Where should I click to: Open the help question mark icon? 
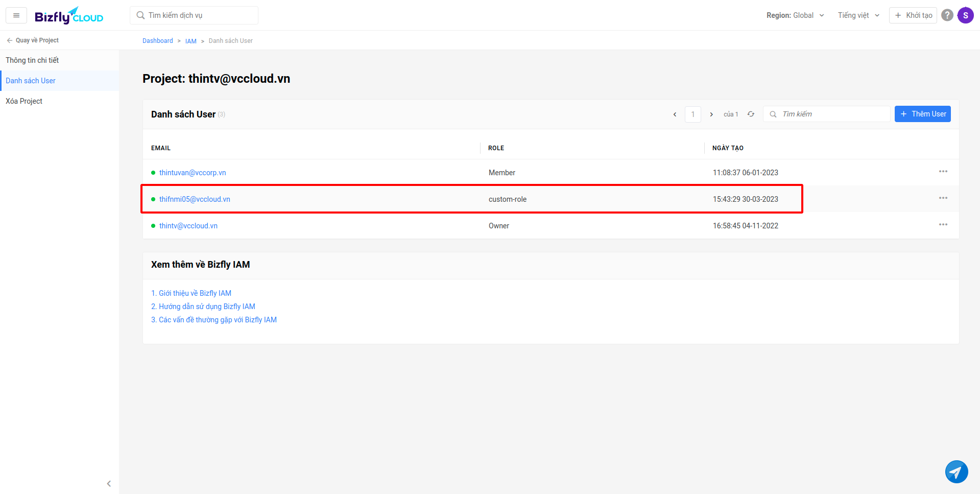(x=947, y=15)
